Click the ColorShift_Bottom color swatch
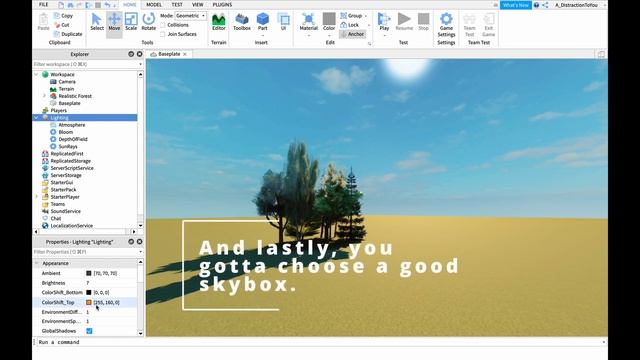Viewport: 640px width, 360px height. [x=89, y=293]
